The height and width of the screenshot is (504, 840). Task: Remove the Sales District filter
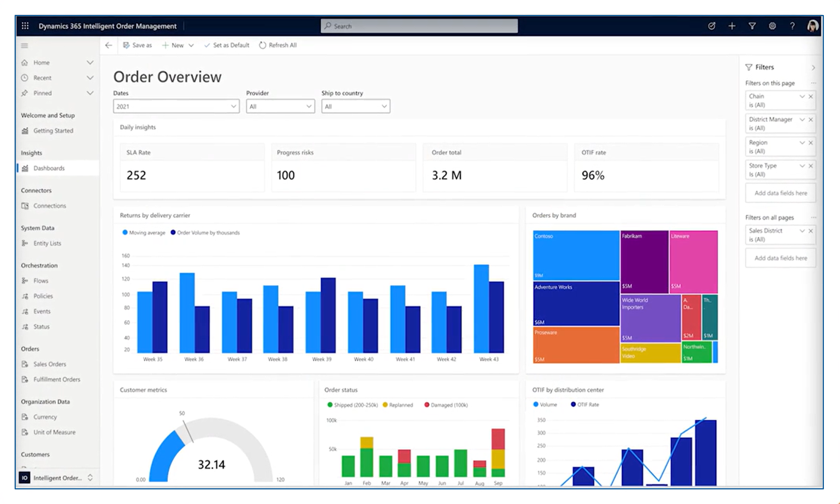(811, 231)
